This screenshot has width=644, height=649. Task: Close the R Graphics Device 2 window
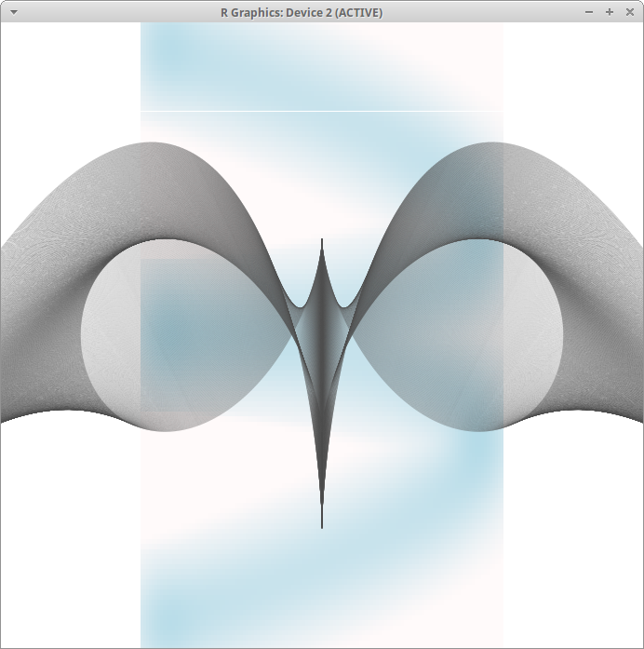click(x=630, y=12)
